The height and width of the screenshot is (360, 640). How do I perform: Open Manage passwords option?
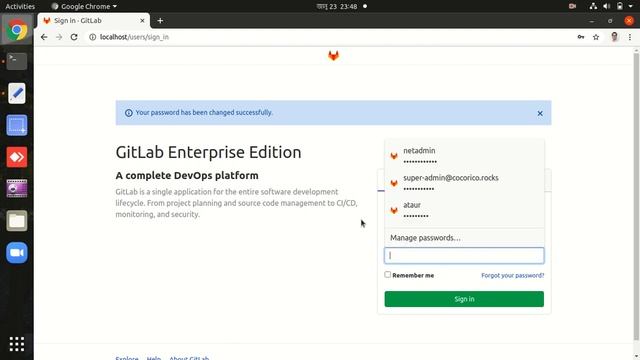(x=464, y=238)
